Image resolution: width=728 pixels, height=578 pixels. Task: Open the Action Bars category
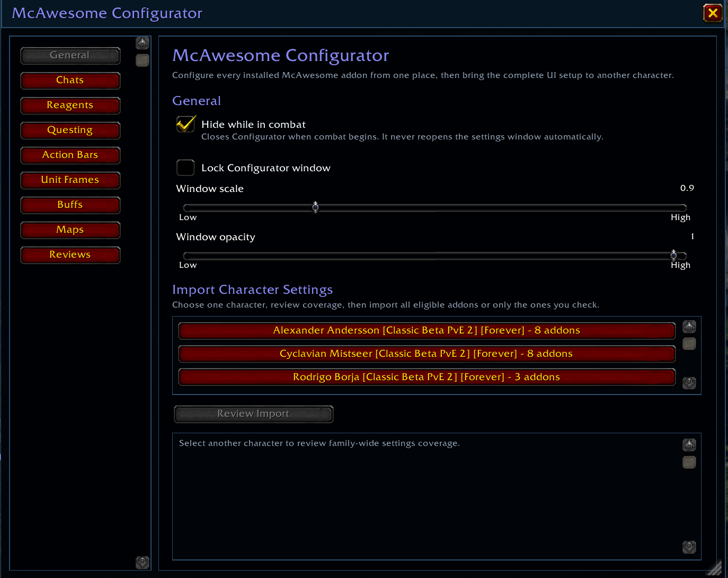coord(70,155)
